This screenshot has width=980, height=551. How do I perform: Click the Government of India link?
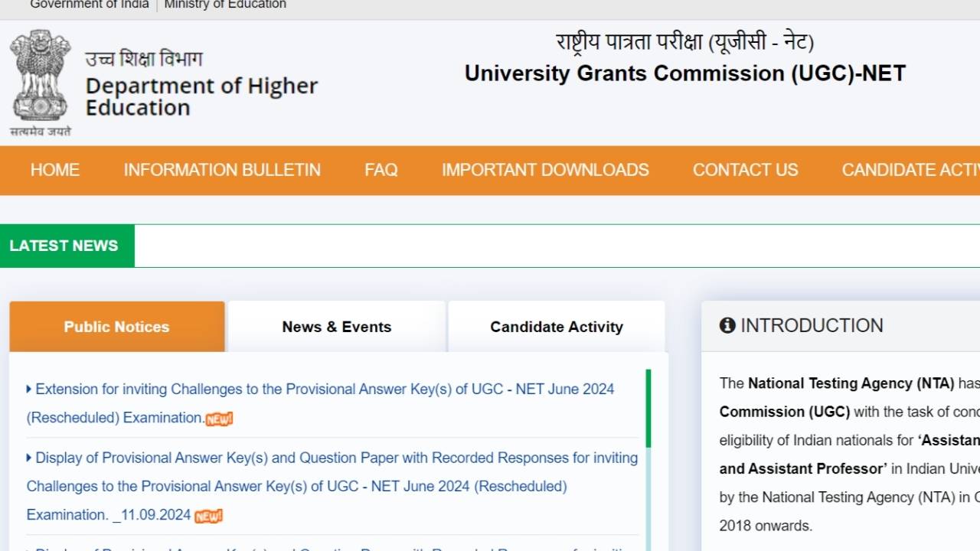(90, 5)
